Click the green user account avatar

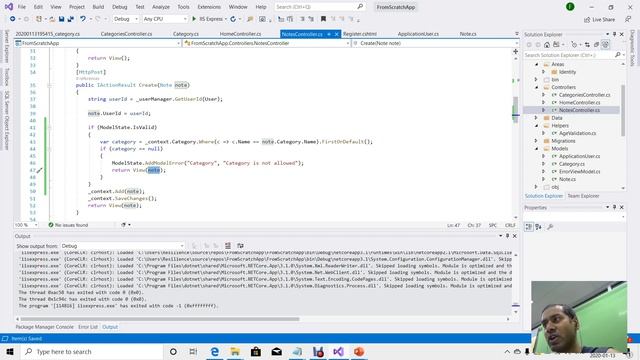pyautogui.click(x=570, y=7)
